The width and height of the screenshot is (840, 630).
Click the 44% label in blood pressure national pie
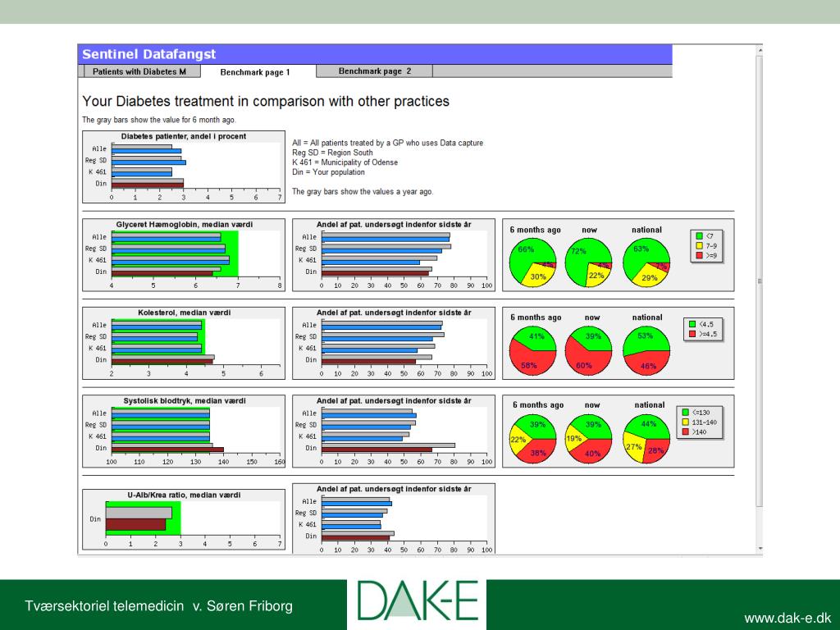(648, 424)
